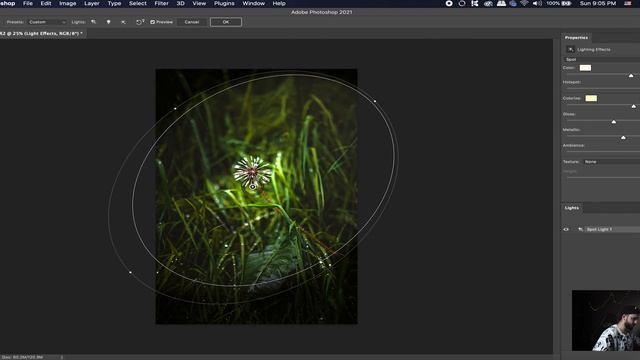Click the Ambience slider track
The width and height of the screenshot is (640, 360).
[x=602, y=151]
